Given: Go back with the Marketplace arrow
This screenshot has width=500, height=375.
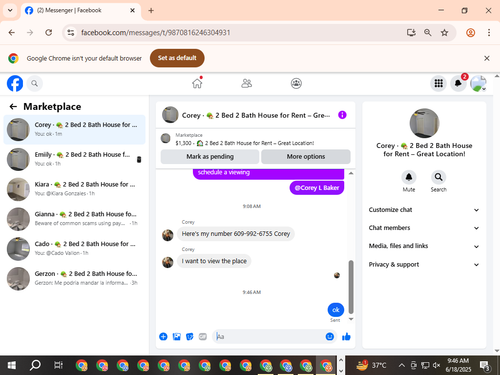Looking at the screenshot, I should [13, 107].
